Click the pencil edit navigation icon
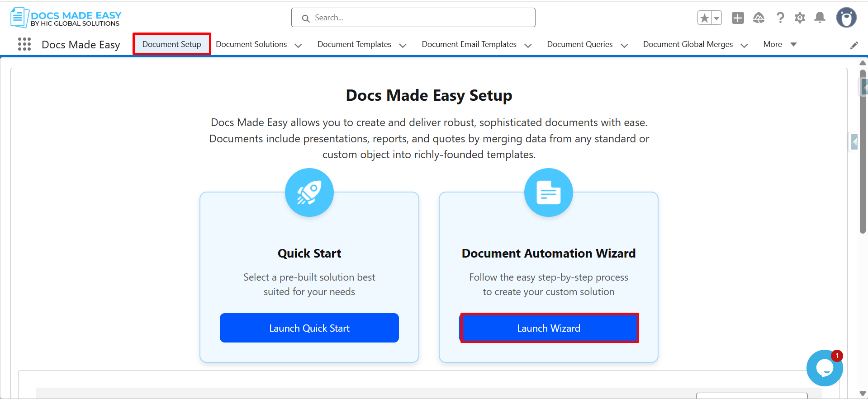The width and height of the screenshot is (868, 399). tap(854, 45)
